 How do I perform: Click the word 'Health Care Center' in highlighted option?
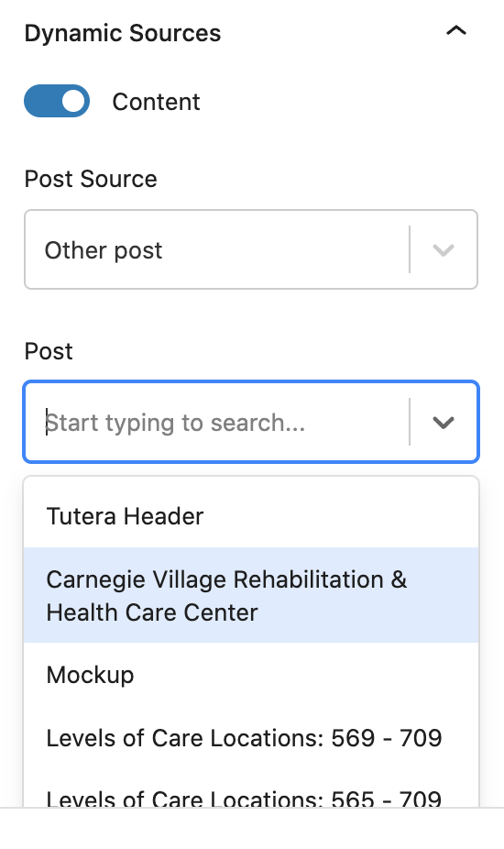pos(152,612)
